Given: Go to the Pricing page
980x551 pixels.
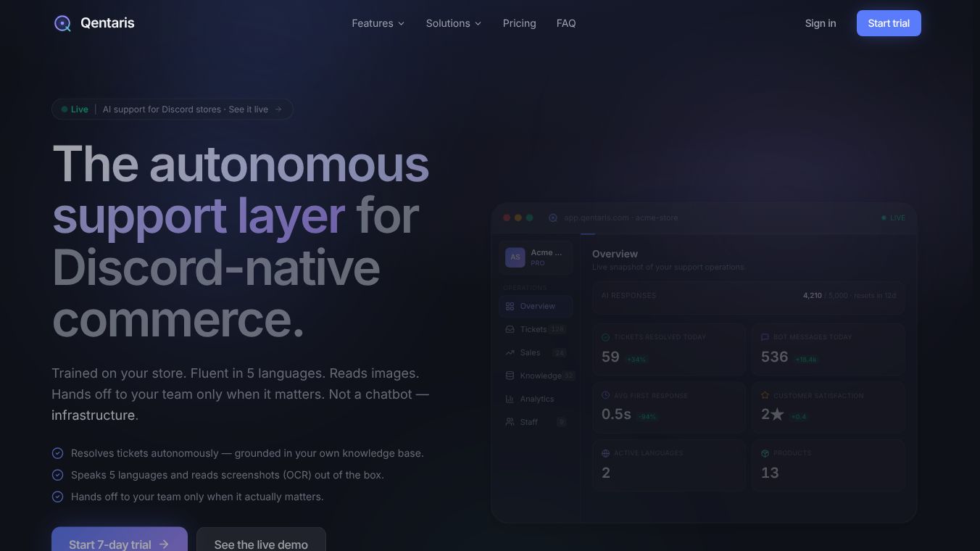Looking at the screenshot, I should [520, 23].
